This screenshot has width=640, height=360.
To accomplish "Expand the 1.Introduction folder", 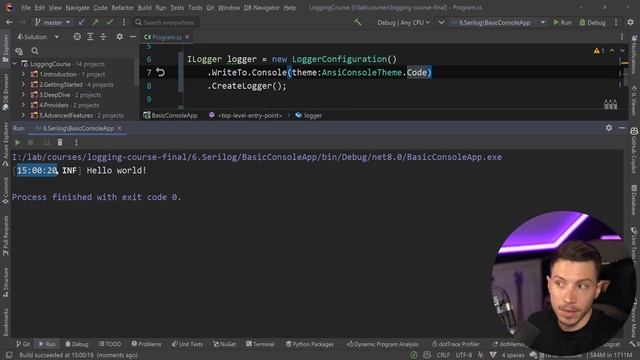I will coord(23,74).
